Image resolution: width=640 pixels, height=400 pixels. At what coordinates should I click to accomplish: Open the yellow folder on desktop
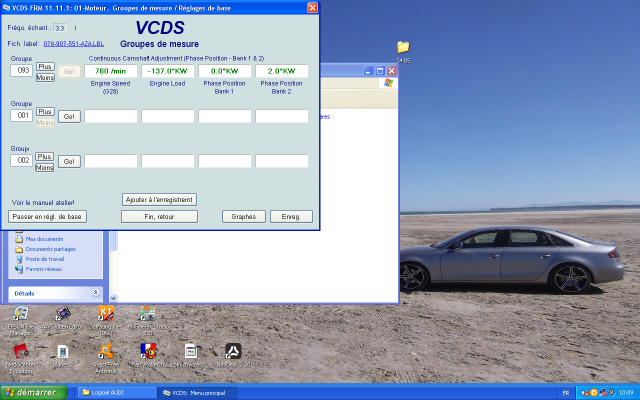403,48
